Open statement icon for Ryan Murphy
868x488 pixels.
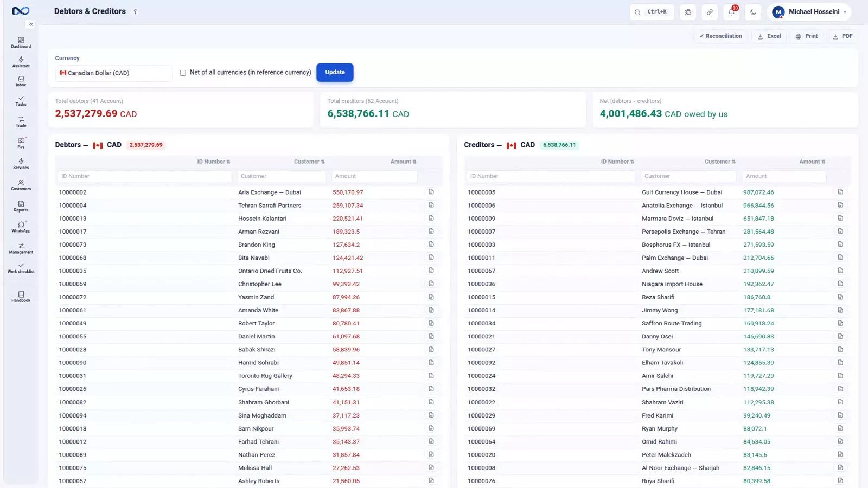(840, 428)
